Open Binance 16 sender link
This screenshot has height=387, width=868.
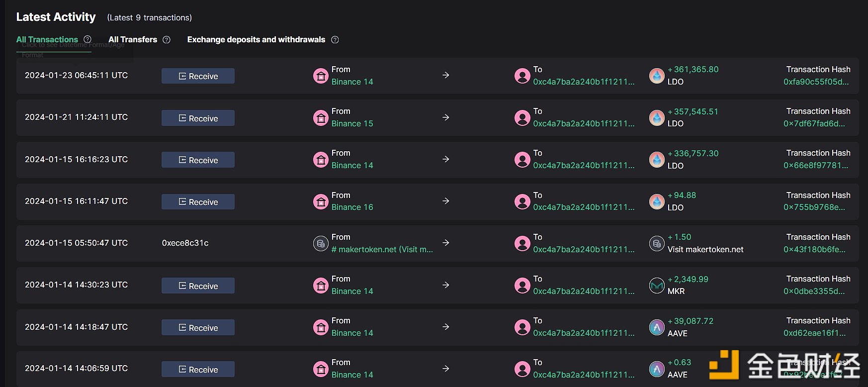click(x=352, y=207)
